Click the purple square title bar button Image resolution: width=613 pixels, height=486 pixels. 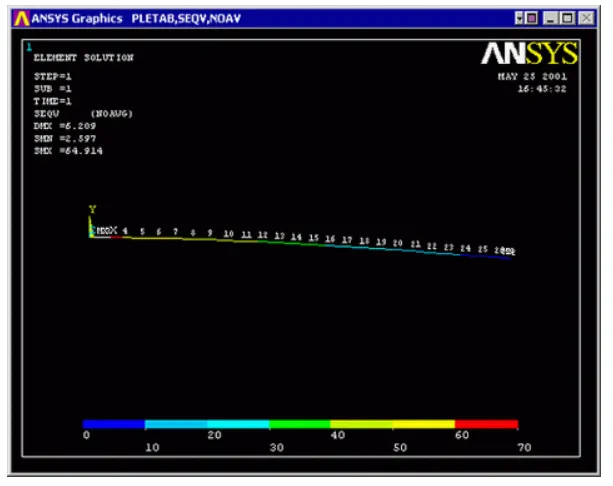pos(531,18)
